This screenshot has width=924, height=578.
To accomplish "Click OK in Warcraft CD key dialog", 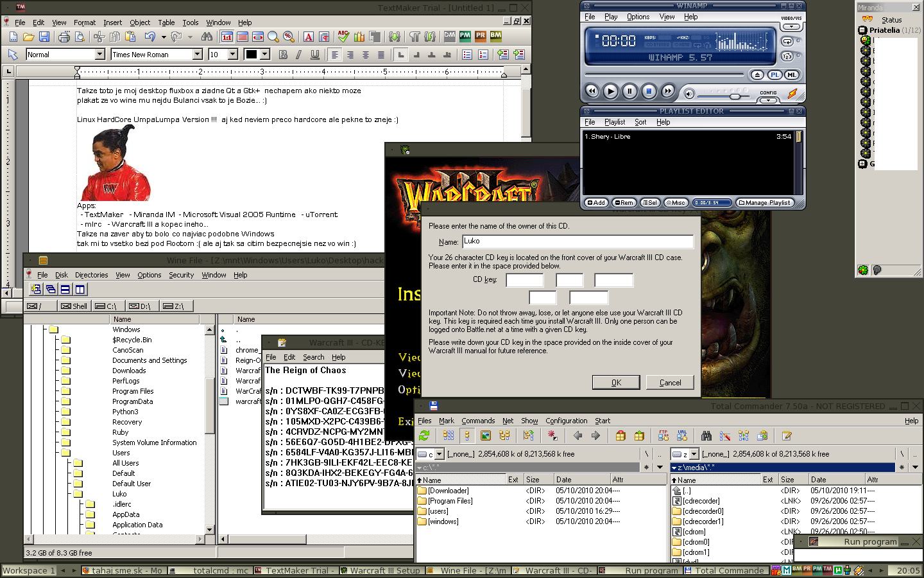I will pyautogui.click(x=616, y=382).
